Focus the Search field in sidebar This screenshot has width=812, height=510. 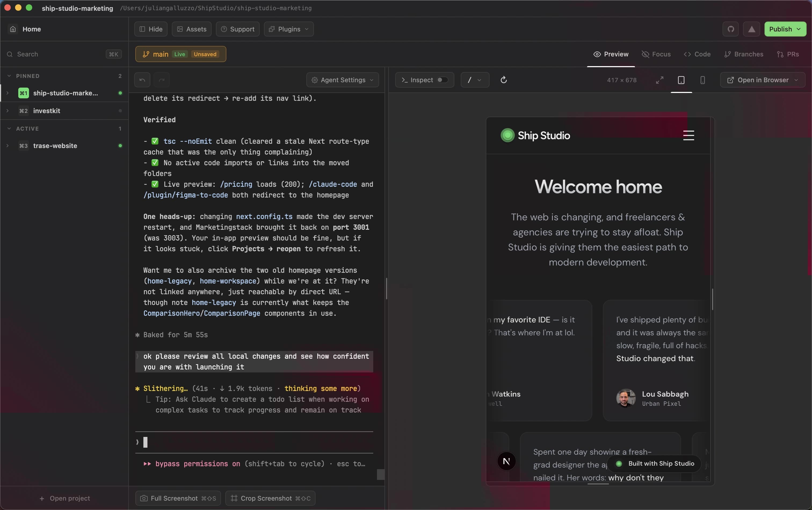point(64,54)
